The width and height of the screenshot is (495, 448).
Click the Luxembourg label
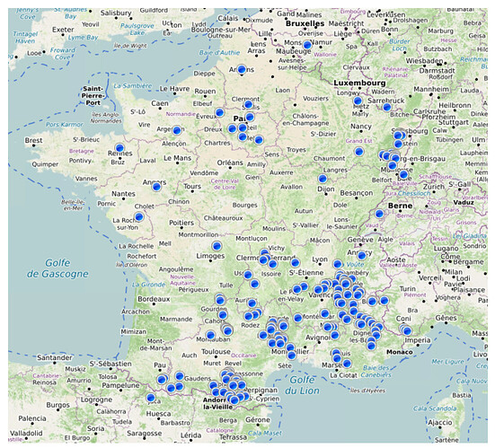pyautogui.click(x=359, y=83)
